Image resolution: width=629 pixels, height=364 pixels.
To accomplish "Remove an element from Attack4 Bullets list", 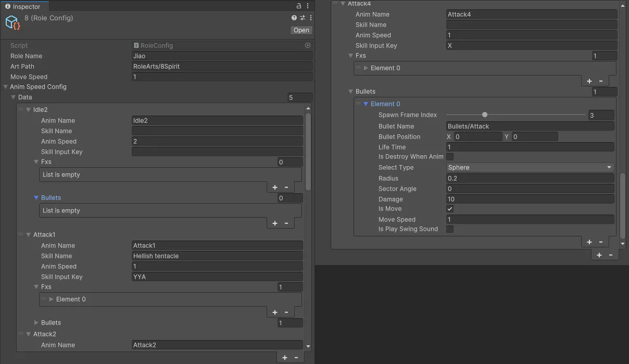I will pyautogui.click(x=601, y=242).
